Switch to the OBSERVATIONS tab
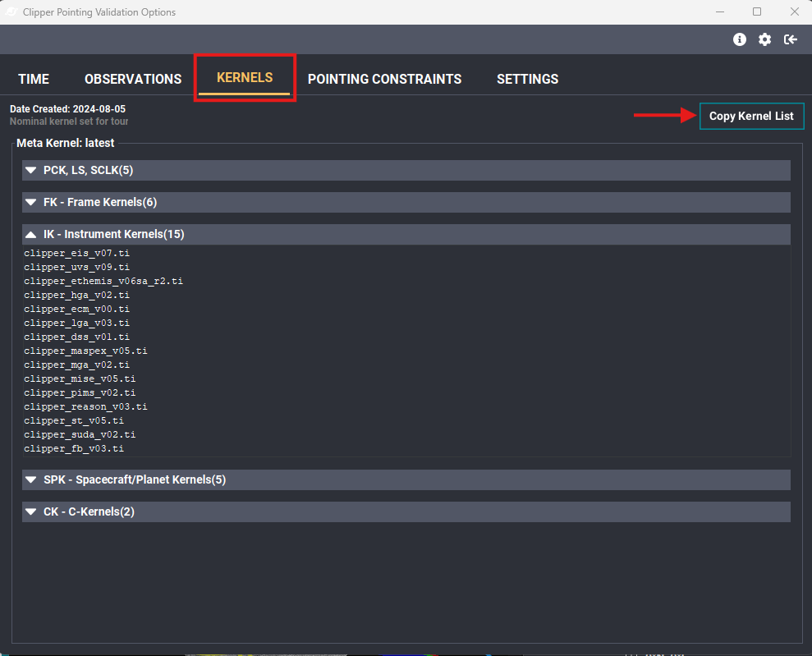The image size is (812, 656). click(x=133, y=79)
